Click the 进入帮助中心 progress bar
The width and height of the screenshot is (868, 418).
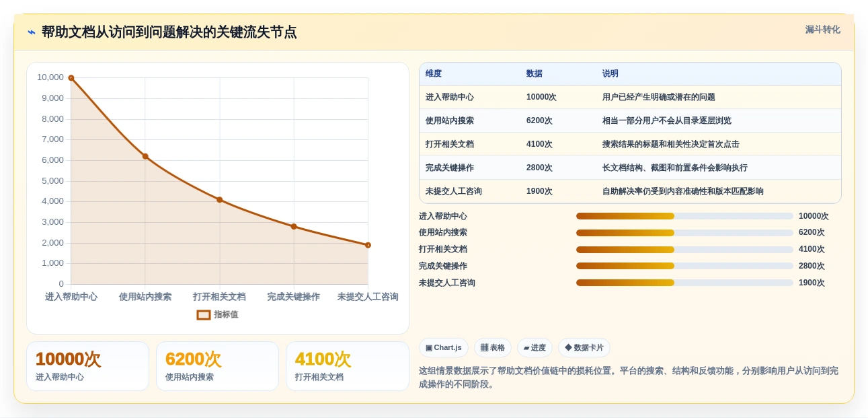point(684,216)
